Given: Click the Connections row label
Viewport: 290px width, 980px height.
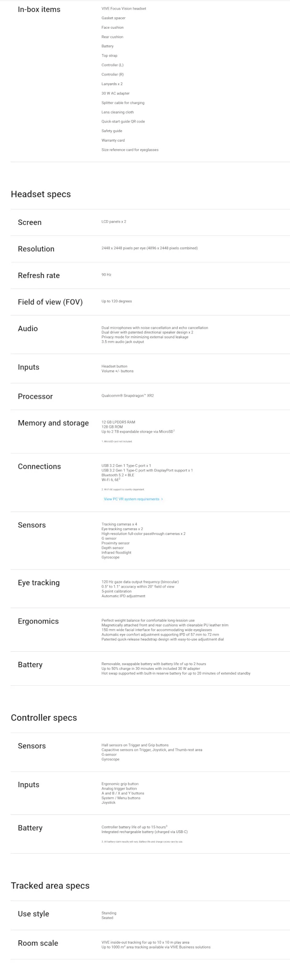Looking at the screenshot, I should tap(39, 467).
